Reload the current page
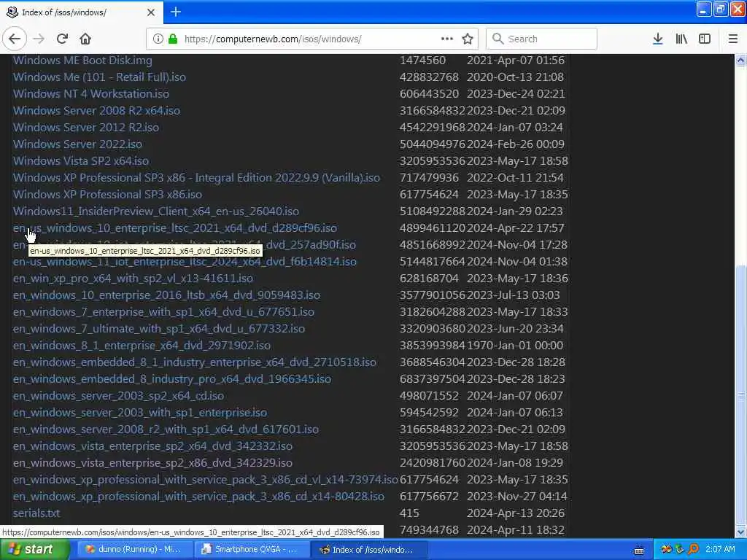This screenshot has height=560, width=747. pyautogui.click(x=62, y=39)
